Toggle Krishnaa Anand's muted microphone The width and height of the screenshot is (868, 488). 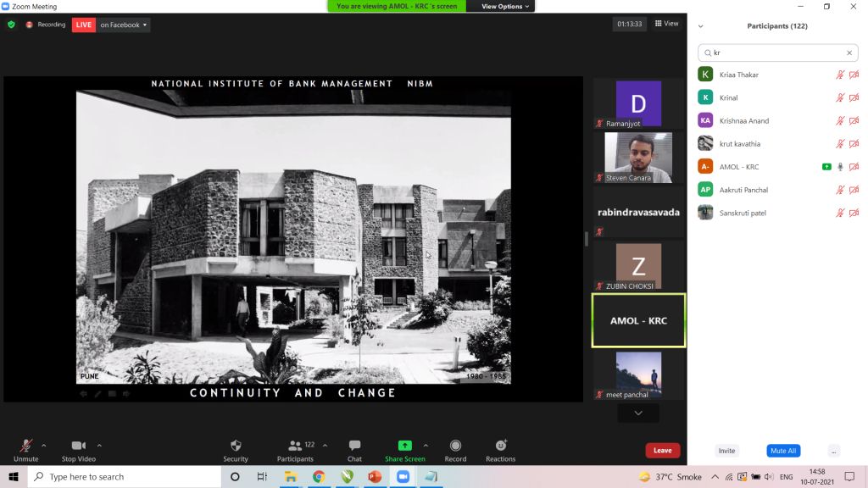840,120
